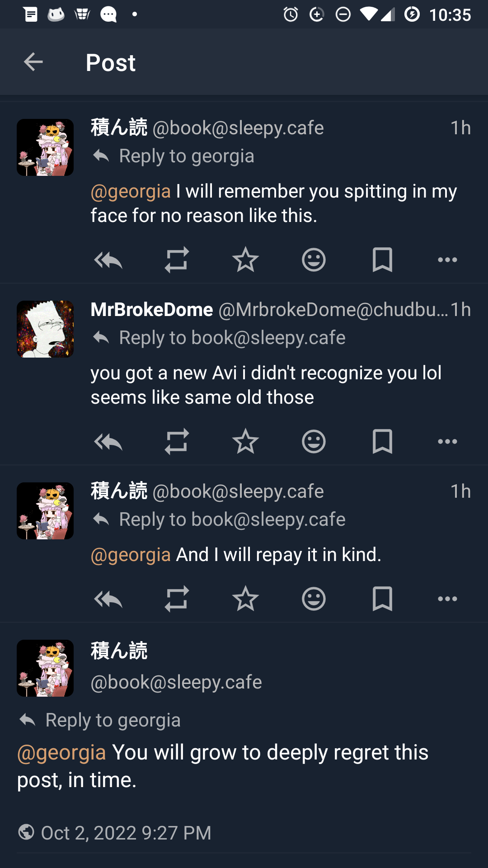
Task: Open MrBrokeDome's profile name
Action: [152, 310]
